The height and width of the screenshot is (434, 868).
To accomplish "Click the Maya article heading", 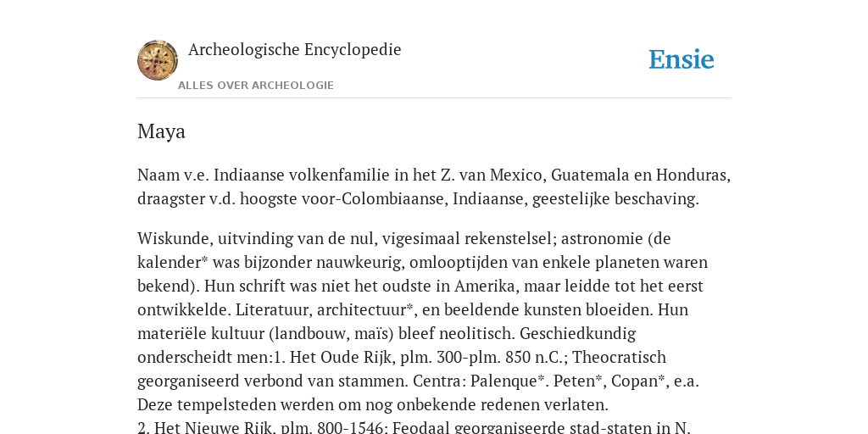I will [161, 131].
